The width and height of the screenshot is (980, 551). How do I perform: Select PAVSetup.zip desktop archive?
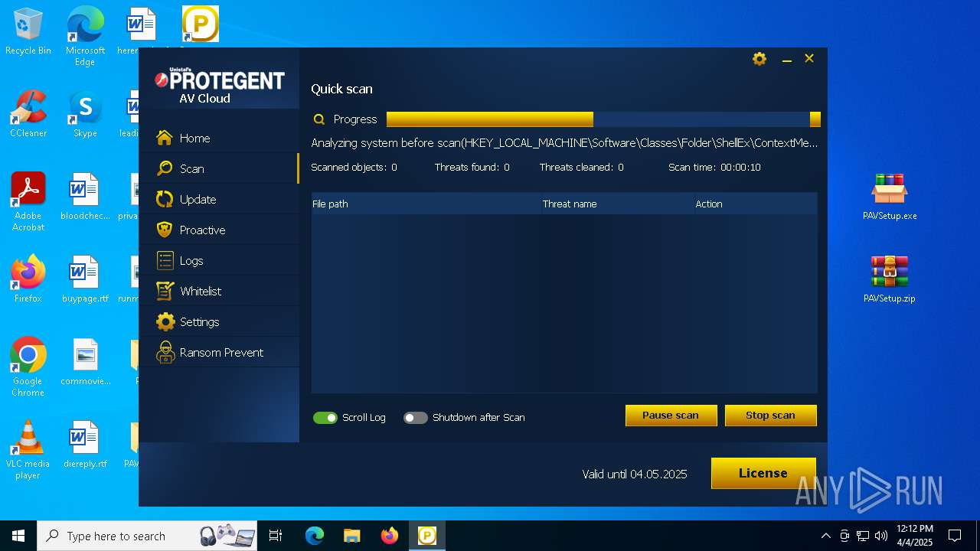(889, 279)
